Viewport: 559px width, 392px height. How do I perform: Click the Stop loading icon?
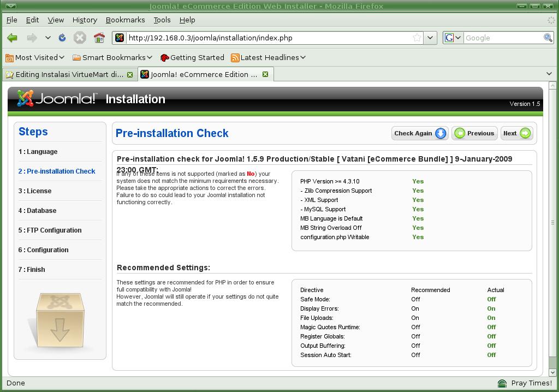pos(80,38)
